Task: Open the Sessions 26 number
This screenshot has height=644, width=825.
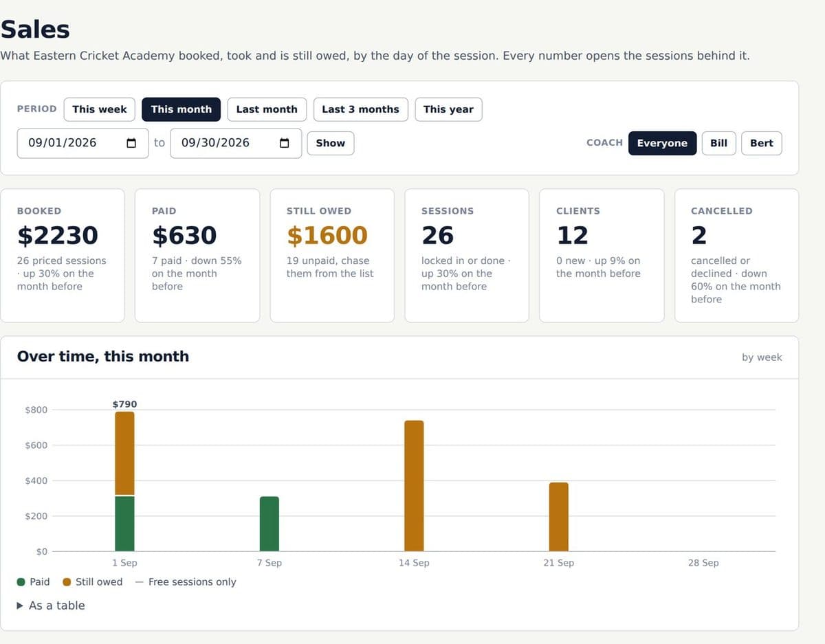Action: coord(438,235)
